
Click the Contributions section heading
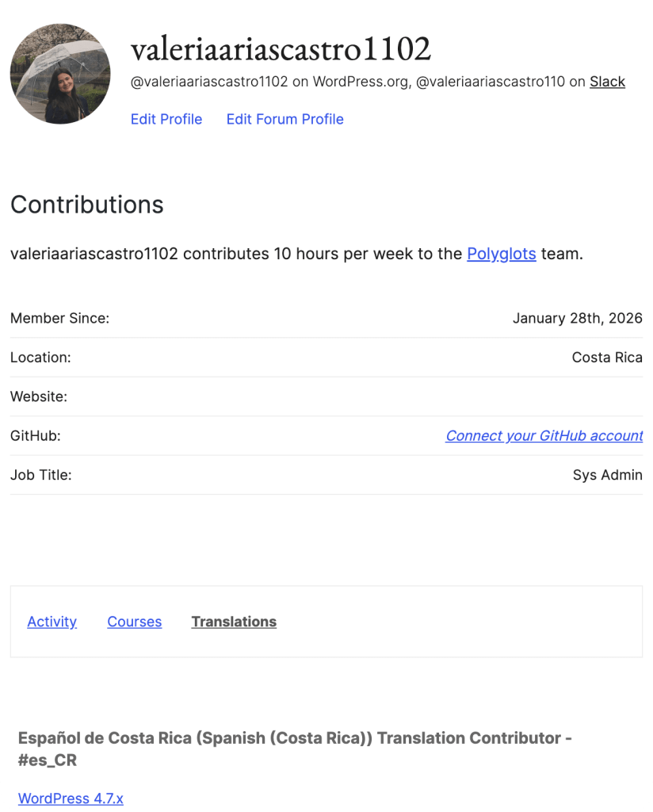point(87,205)
